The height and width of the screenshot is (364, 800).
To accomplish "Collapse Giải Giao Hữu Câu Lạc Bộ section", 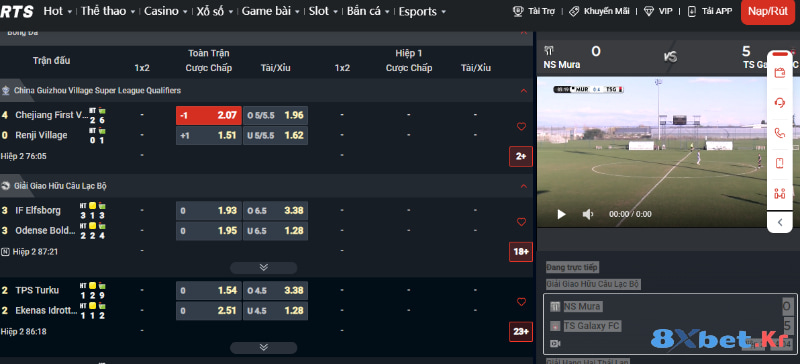I will (x=523, y=186).
